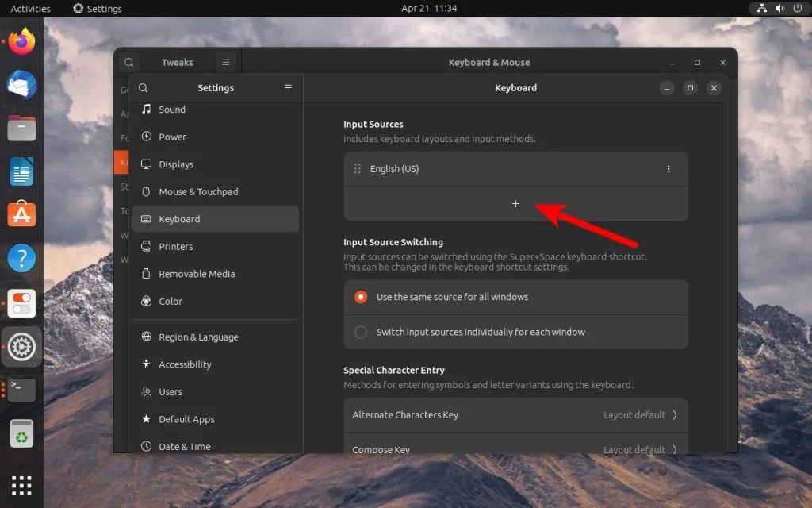Add a new input source with the plus button
This screenshot has width=812, height=508.
(515, 203)
